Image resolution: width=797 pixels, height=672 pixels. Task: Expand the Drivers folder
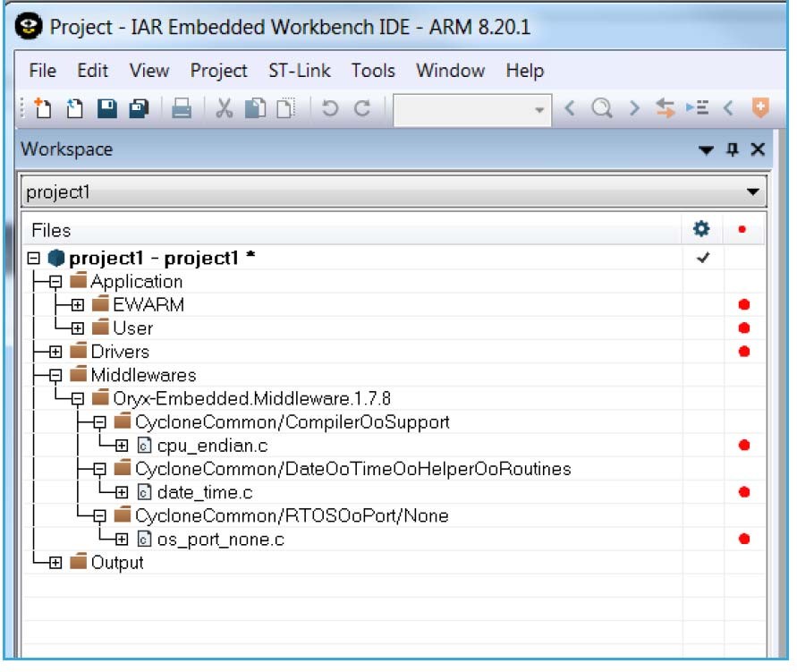[x=55, y=352]
